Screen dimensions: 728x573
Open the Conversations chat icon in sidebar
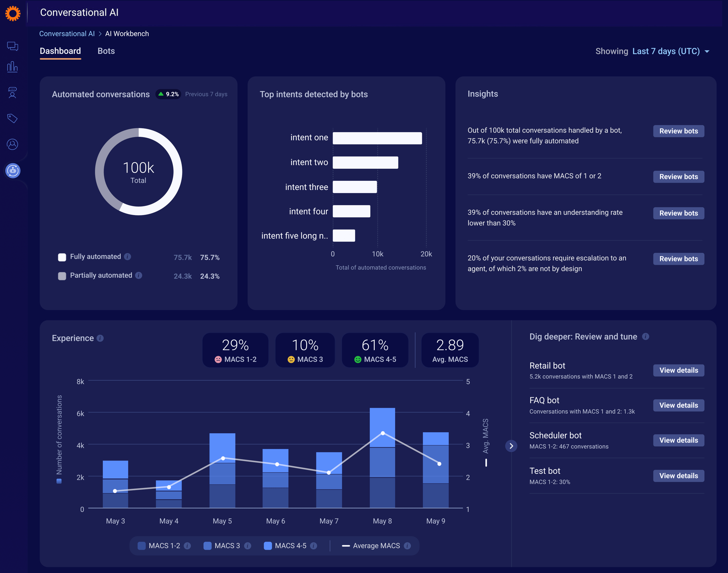[x=12, y=46]
